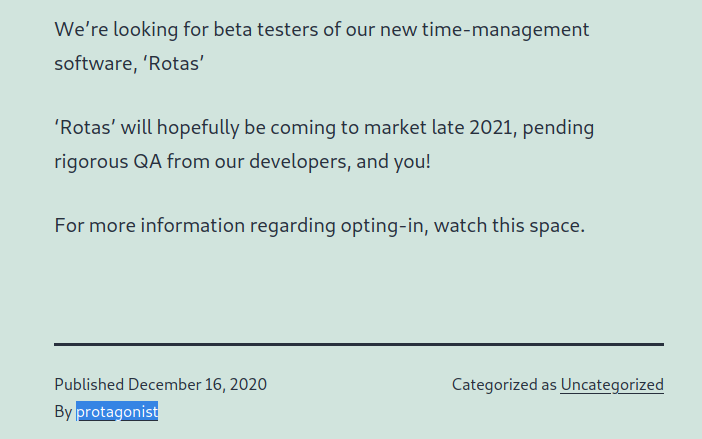Viewport: 702px width, 439px height.
Task: Click the 'time-management' word in first line
Action: (505, 30)
